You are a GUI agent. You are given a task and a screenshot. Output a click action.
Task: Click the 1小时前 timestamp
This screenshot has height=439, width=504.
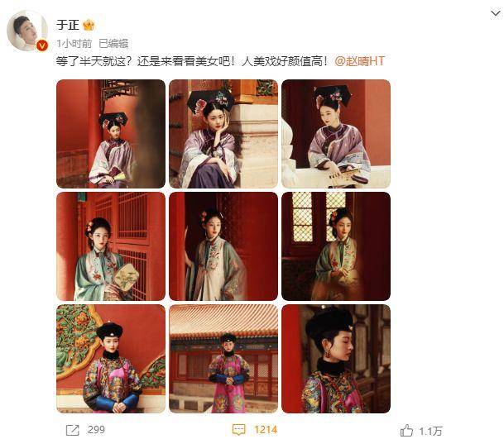pos(74,43)
